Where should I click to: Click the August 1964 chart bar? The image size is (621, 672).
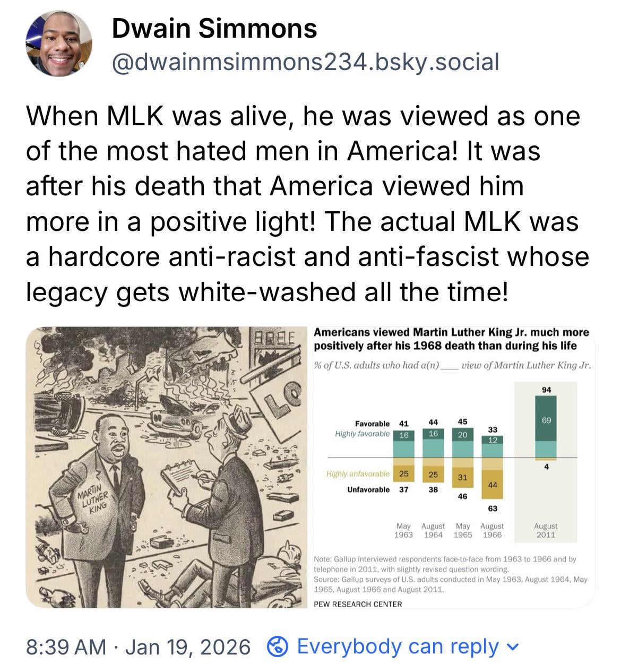tap(433, 456)
